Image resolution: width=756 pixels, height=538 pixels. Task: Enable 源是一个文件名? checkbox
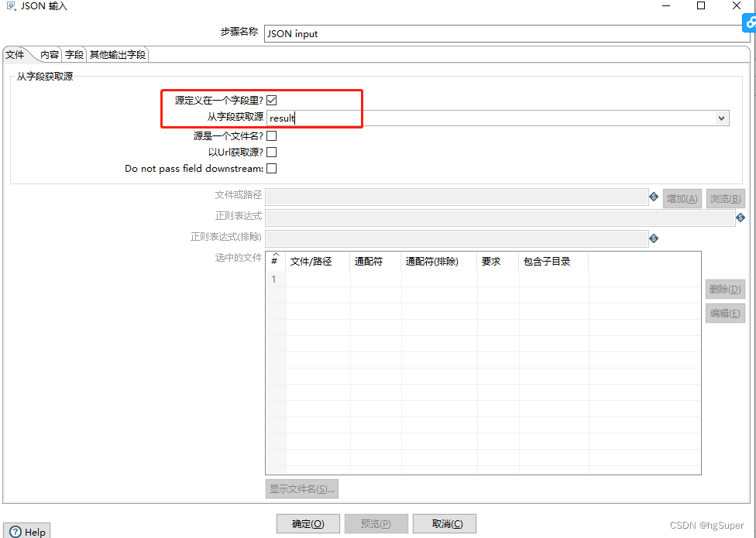coord(272,135)
